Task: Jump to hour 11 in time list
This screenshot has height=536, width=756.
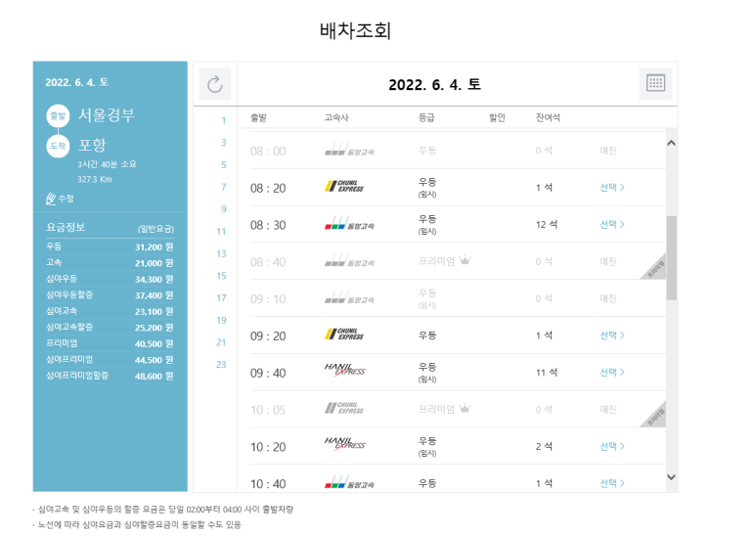Action: click(x=221, y=232)
